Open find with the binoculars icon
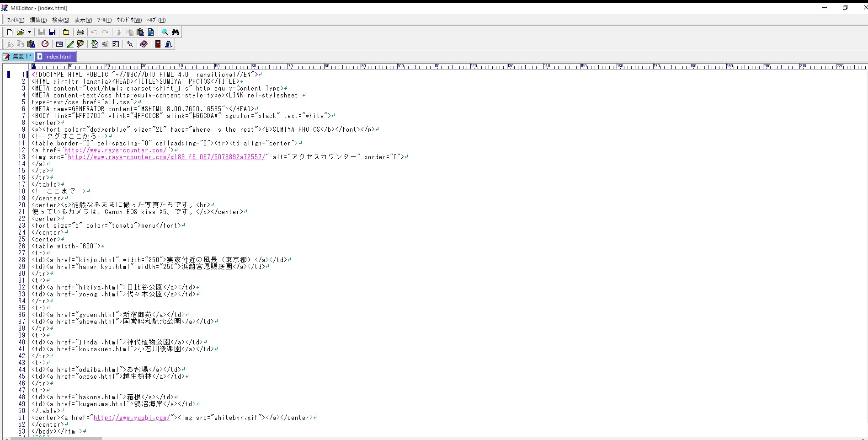 (176, 32)
